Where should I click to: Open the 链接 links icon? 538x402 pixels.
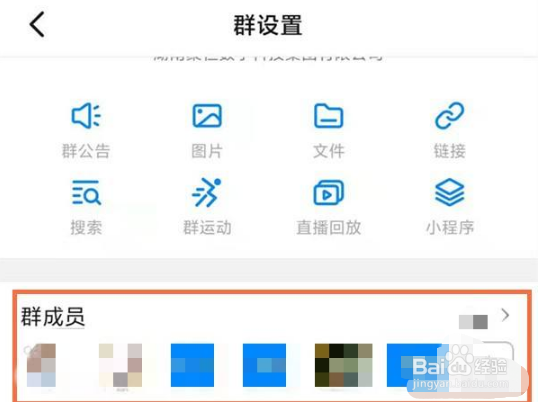pyautogui.click(x=449, y=116)
